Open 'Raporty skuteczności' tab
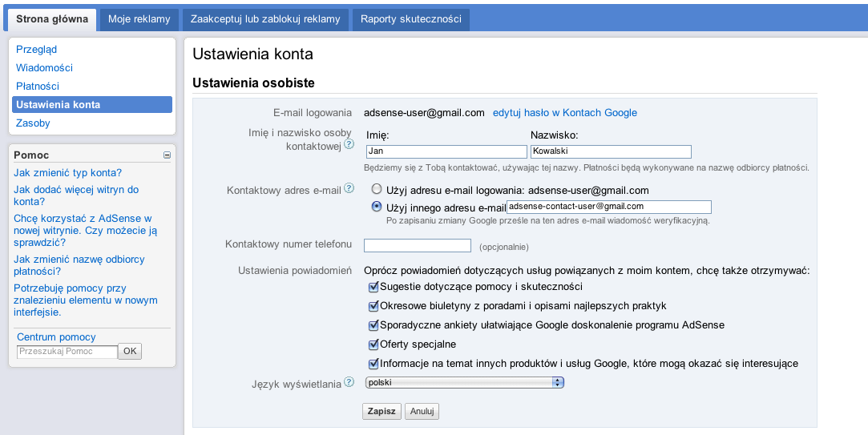 coord(410,19)
